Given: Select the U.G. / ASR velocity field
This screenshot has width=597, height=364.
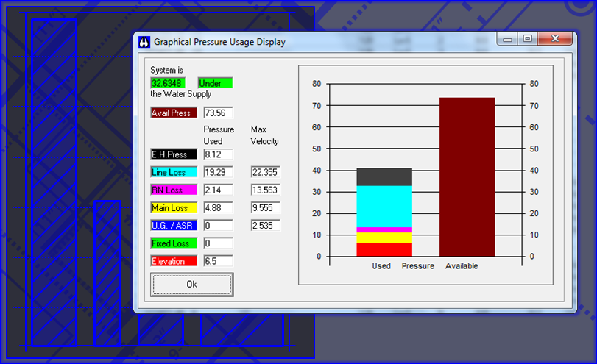Looking at the screenshot, I should click(265, 225).
